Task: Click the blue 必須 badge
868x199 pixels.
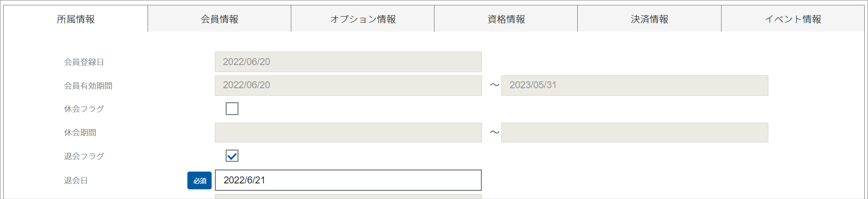Action: pyautogui.click(x=199, y=181)
